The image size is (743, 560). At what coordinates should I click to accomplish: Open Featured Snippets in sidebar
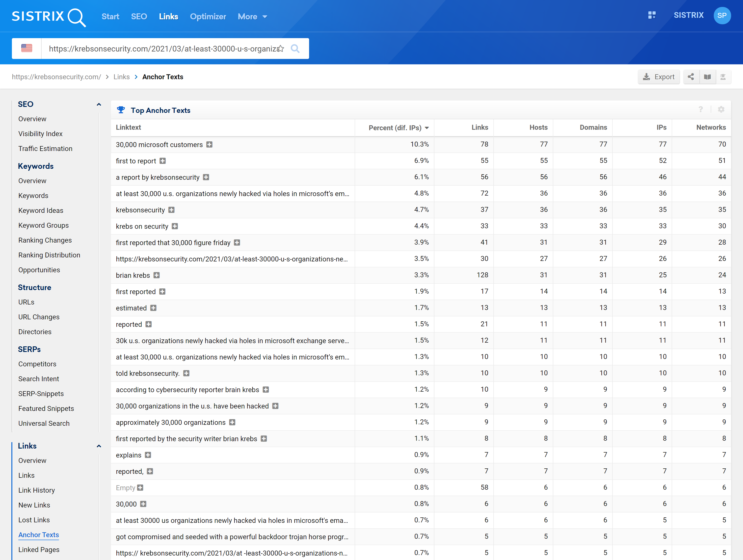pos(46,408)
